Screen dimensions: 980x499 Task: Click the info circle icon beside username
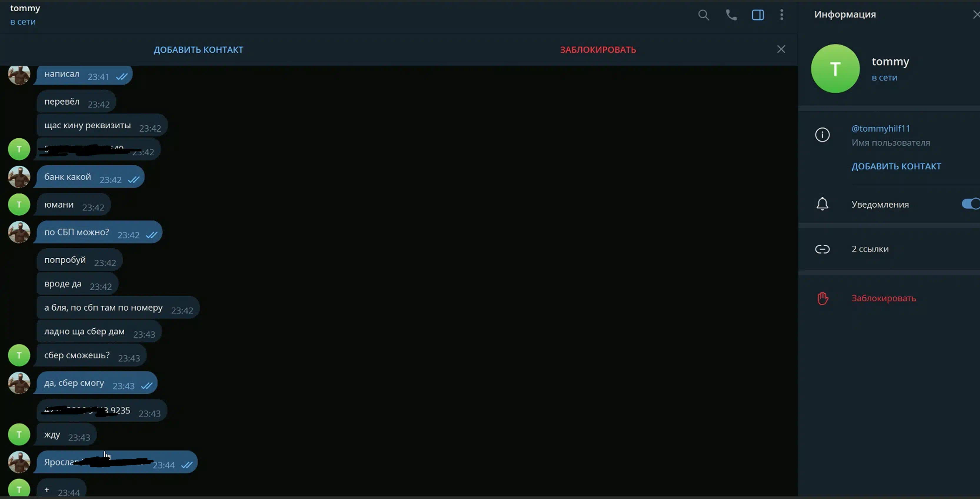(822, 135)
